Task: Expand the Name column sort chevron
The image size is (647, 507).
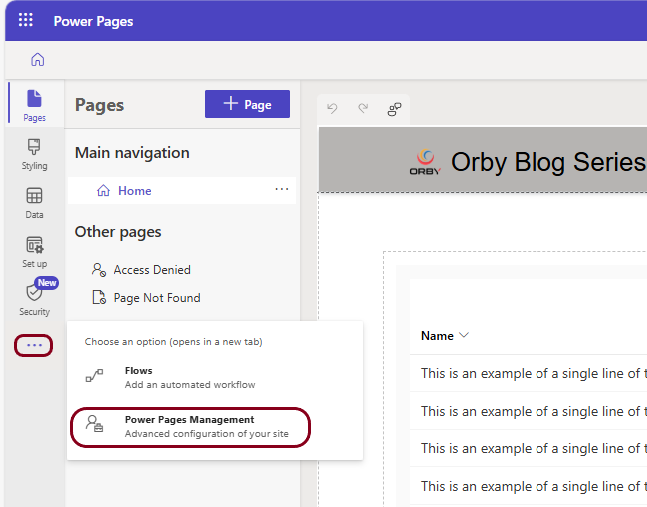Action: point(464,335)
